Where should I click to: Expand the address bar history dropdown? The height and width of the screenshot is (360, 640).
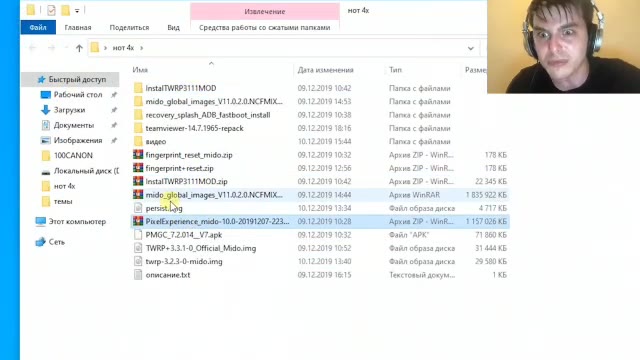[471, 48]
